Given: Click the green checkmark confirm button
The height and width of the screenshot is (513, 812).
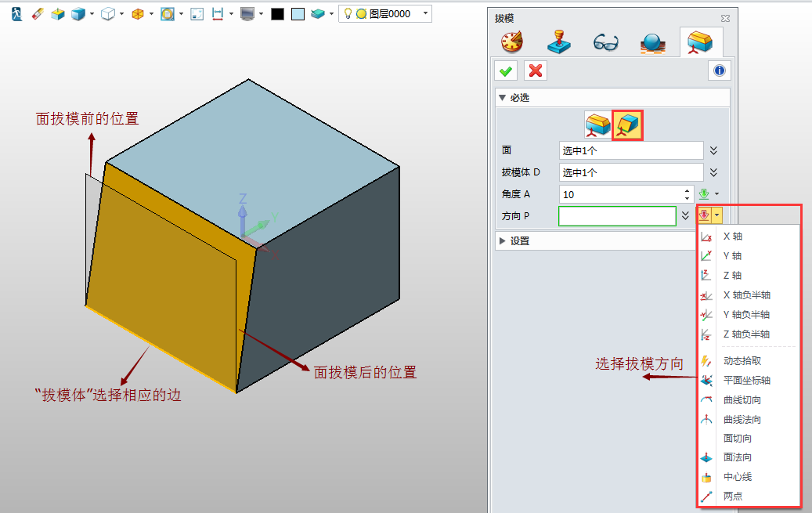Looking at the screenshot, I should tap(507, 71).
